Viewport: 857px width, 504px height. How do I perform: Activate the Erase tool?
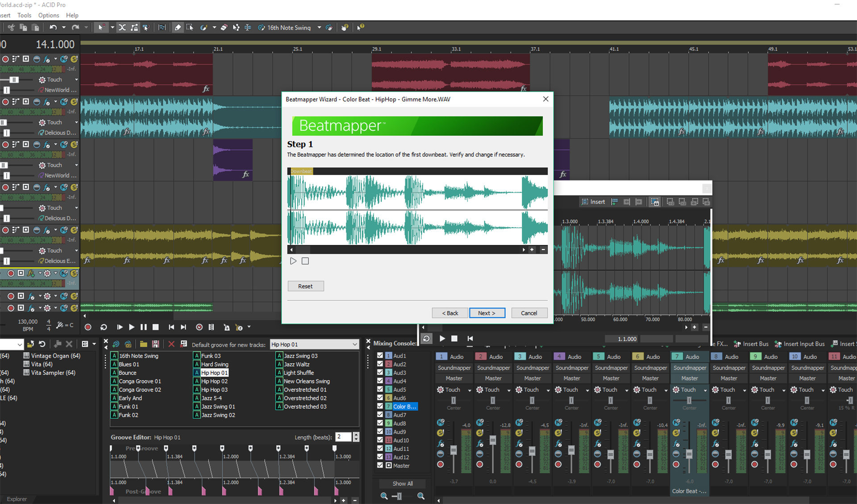coord(224,27)
